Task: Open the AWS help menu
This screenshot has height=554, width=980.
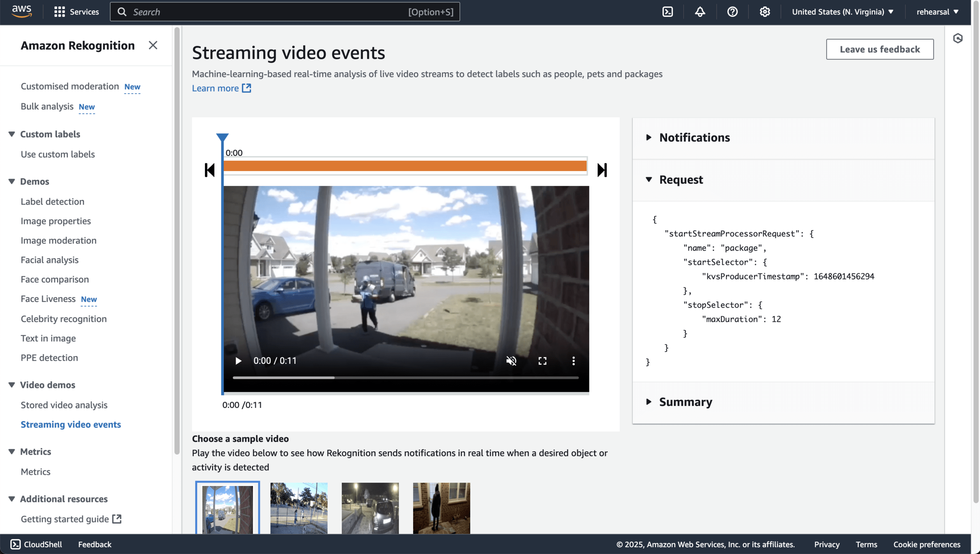Action: (732, 12)
